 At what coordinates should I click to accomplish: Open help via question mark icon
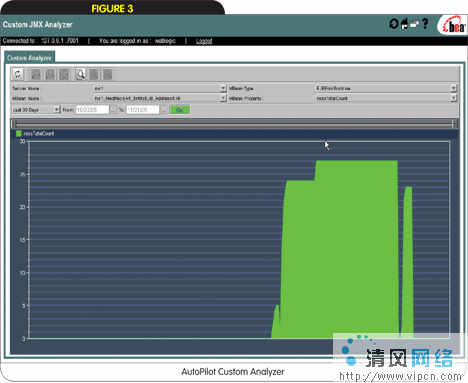tap(425, 24)
